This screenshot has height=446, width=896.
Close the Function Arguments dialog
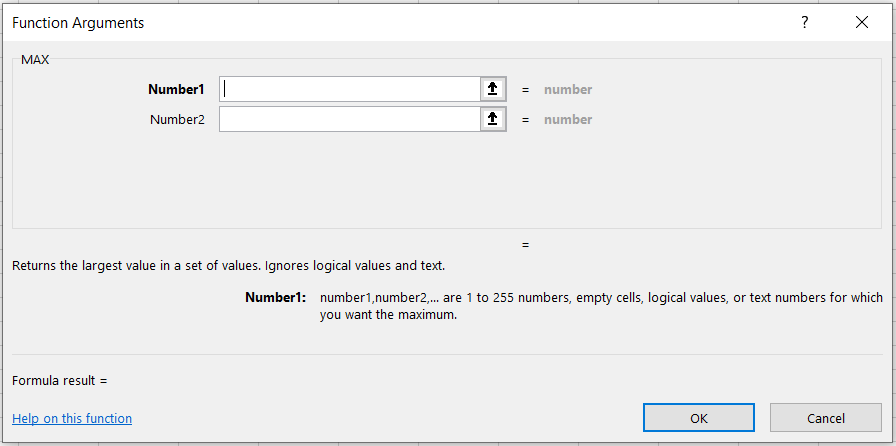coord(862,23)
